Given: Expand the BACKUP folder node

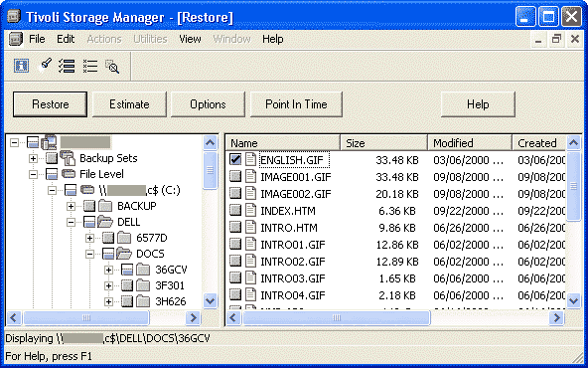Looking at the screenshot, I should click(71, 206).
